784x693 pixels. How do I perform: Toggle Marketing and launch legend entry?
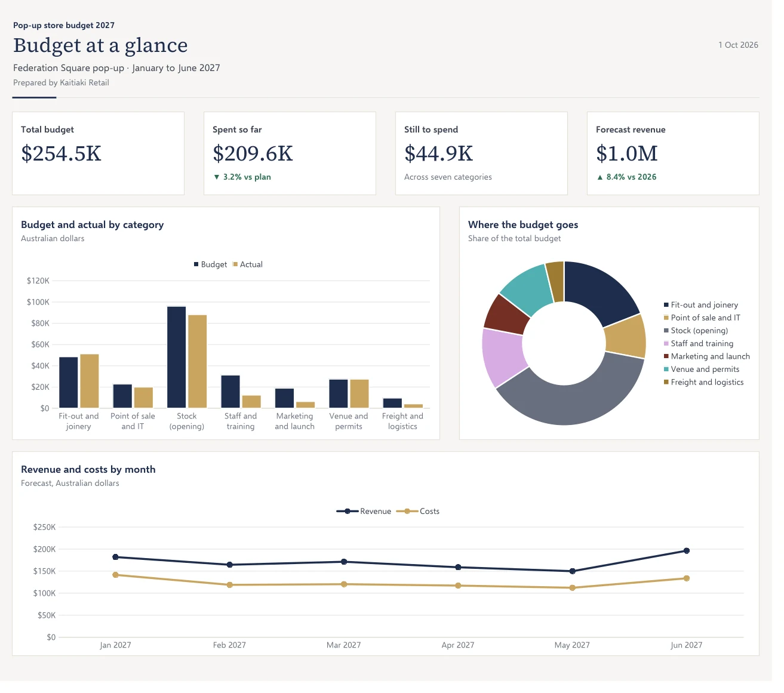707,356
